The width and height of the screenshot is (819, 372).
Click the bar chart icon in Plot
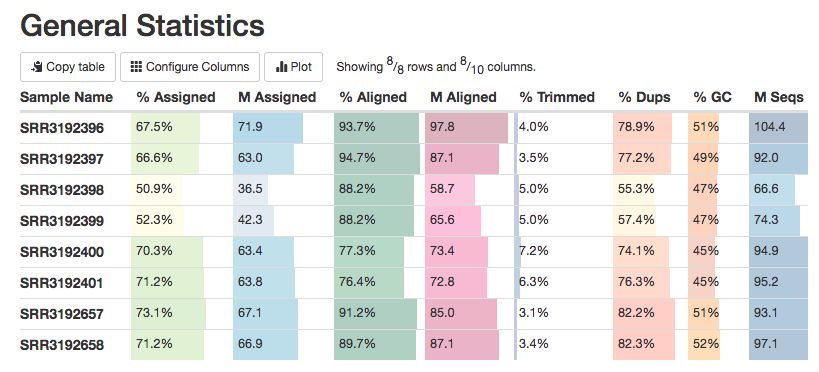point(282,67)
